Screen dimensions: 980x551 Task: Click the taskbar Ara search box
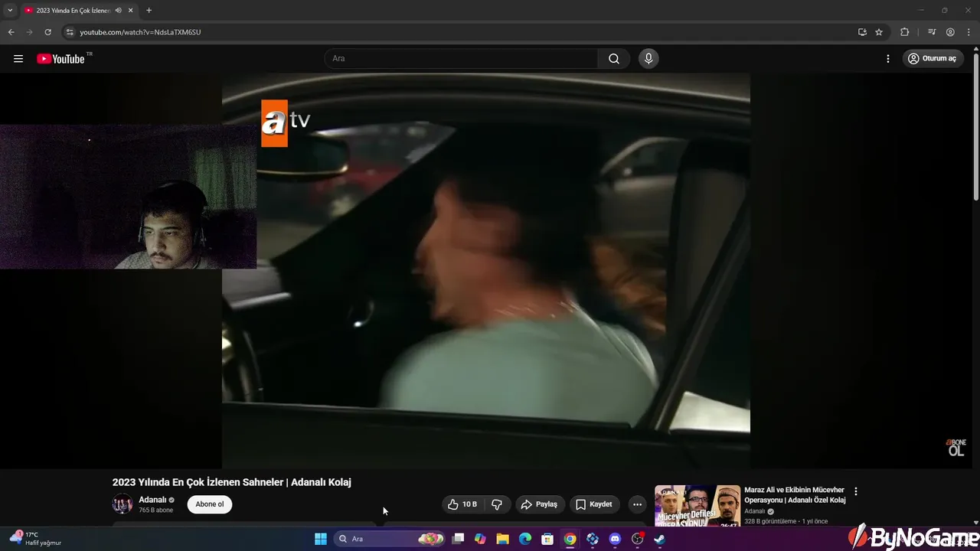pos(390,539)
